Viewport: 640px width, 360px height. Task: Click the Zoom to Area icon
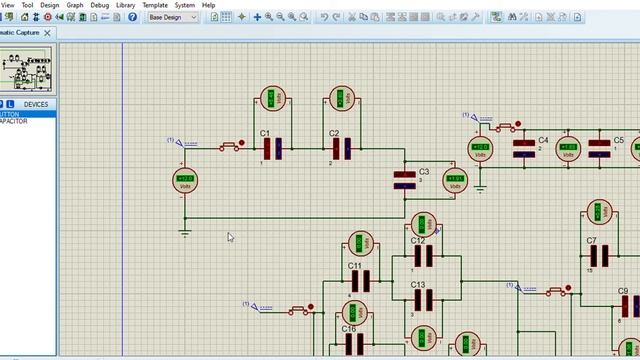click(304, 17)
